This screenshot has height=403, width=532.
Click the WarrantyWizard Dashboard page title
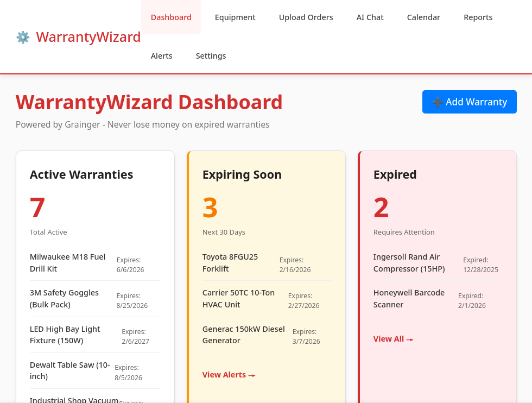click(149, 102)
